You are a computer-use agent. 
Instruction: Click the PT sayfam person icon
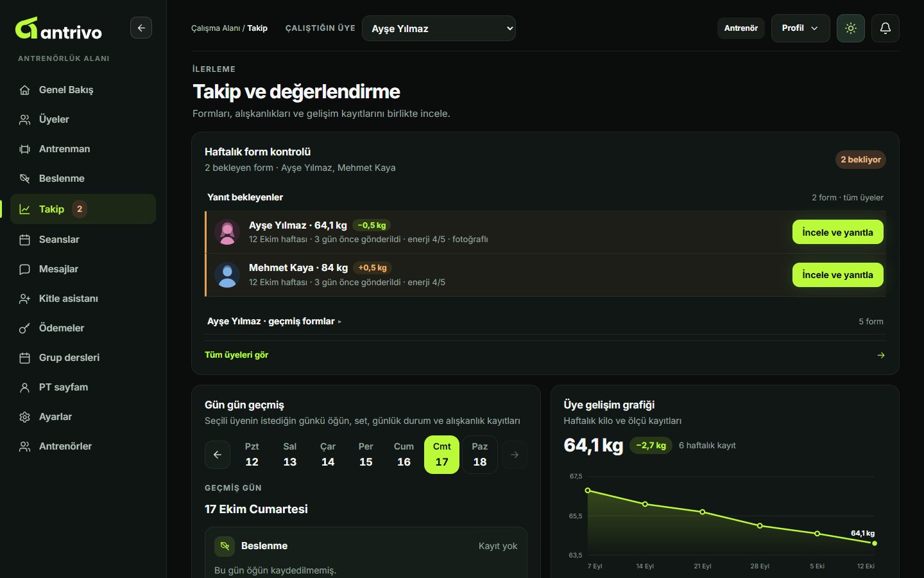click(x=25, y=387)
